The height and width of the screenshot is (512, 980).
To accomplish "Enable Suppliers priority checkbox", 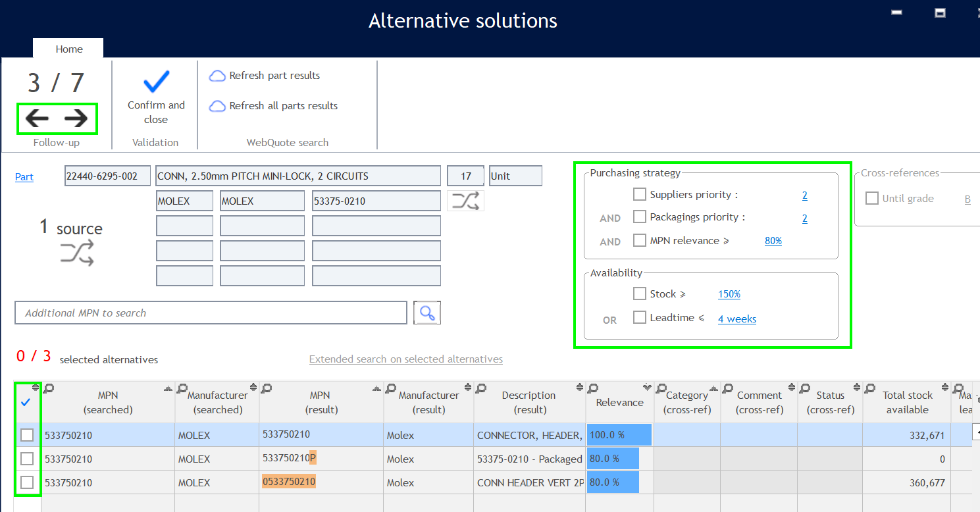I will tap(639, 195).
